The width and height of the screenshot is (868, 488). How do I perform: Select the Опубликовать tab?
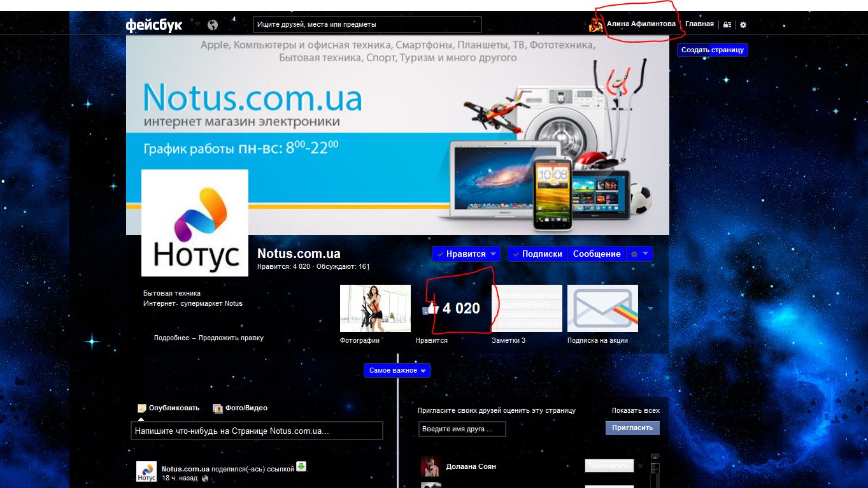pos(169,408)
